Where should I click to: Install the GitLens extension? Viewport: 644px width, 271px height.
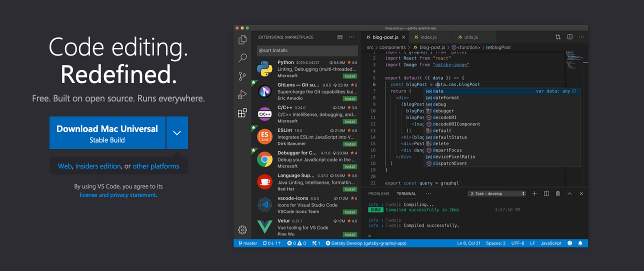pyautogui.click(x=350, y=98)
